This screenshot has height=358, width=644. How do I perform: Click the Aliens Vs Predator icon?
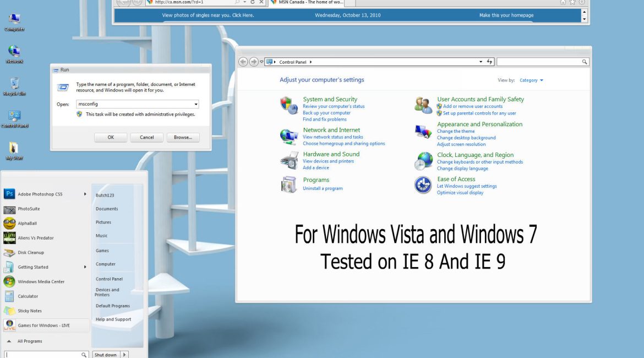click(x=9, y=237)
